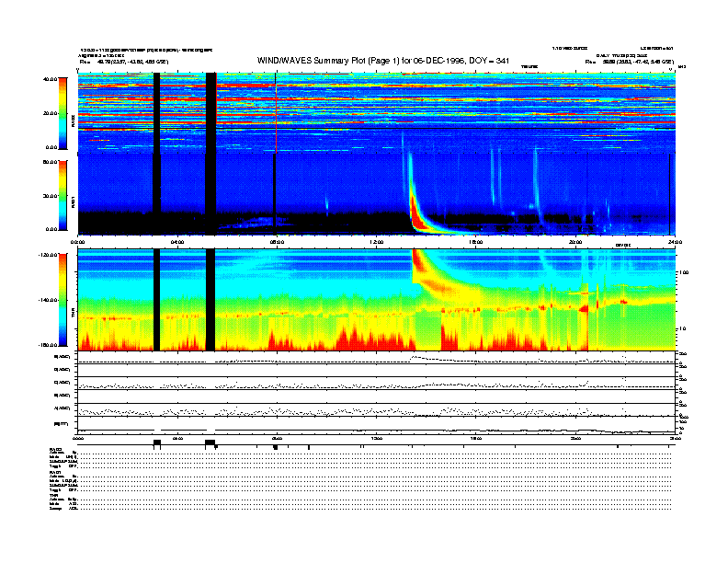Select the -120.00 tick label on TNR color scale

tap(48, 255)
